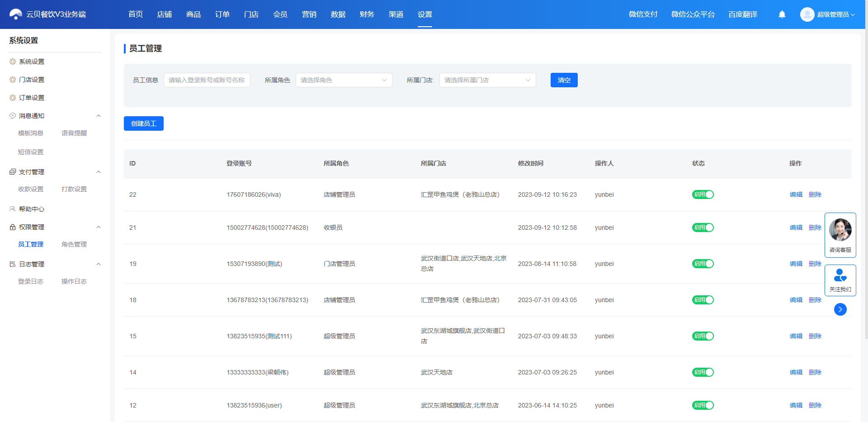Viewport: 868px width, 422px height.
Task: Disable the 启用 switch for ID 22
Action: [x=703, y=194]
